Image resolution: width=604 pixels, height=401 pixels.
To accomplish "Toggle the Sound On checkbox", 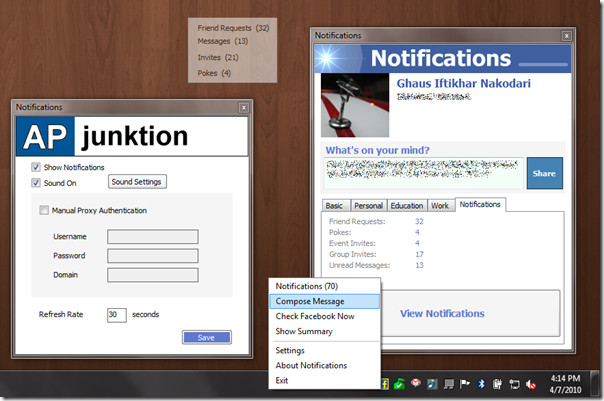I will [x=36, y=183].
